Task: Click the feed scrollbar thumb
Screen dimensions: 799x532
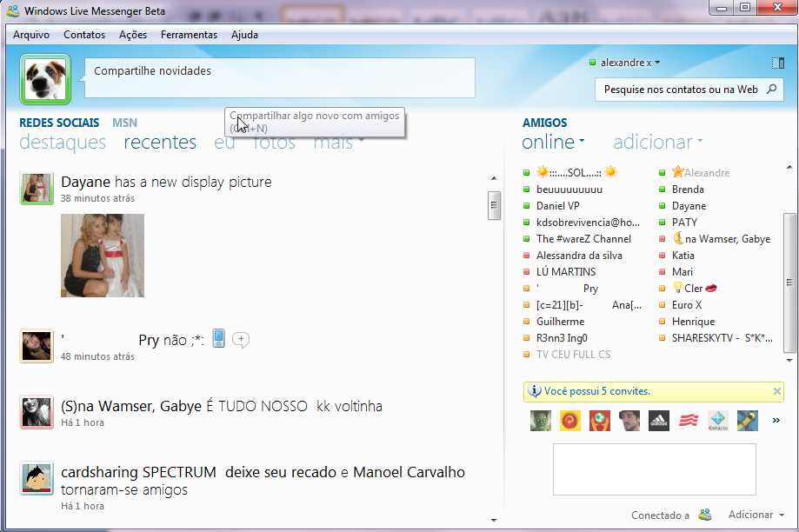Action: (x=494, y=205)
